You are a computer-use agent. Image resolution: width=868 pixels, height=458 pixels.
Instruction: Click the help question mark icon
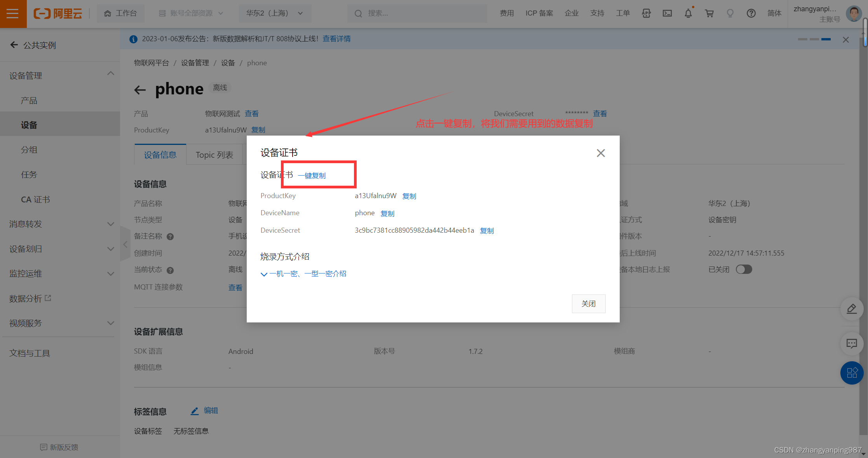(751, 14)
